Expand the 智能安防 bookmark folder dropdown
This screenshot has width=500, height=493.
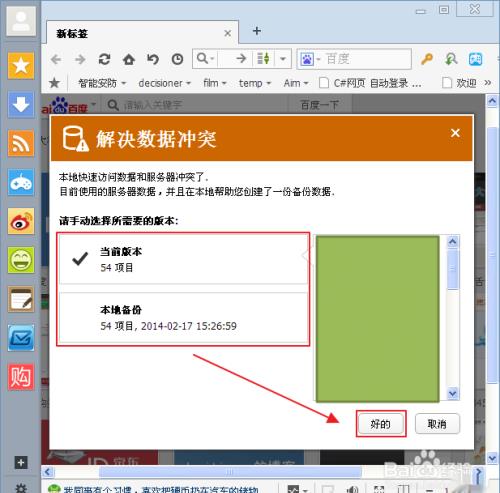102,83
